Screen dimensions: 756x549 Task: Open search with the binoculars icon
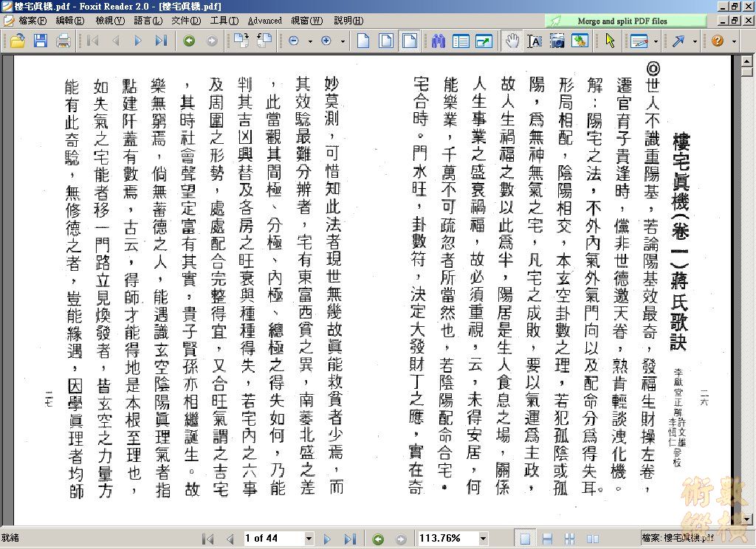tap(438, 41)
